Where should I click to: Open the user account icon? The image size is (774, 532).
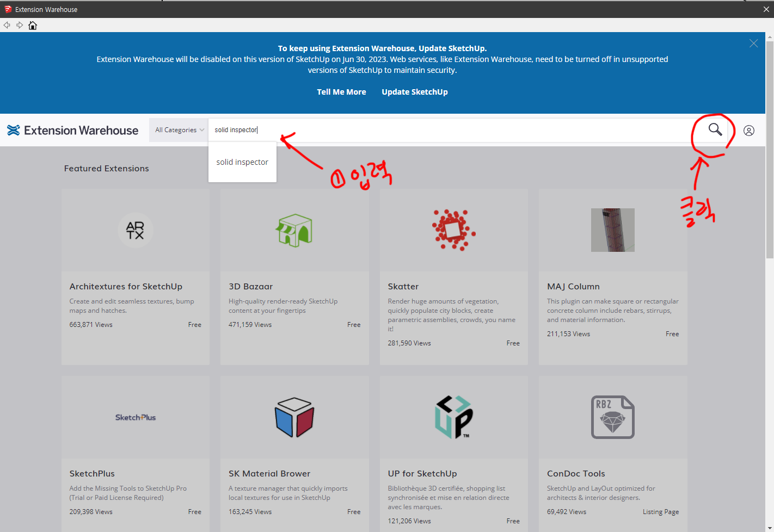749,131
